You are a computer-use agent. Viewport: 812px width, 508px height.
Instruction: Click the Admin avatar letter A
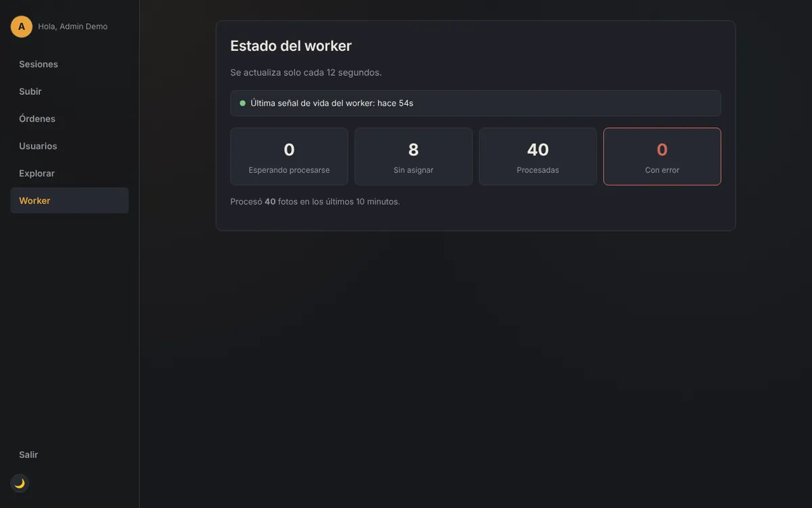pos(22,26)
